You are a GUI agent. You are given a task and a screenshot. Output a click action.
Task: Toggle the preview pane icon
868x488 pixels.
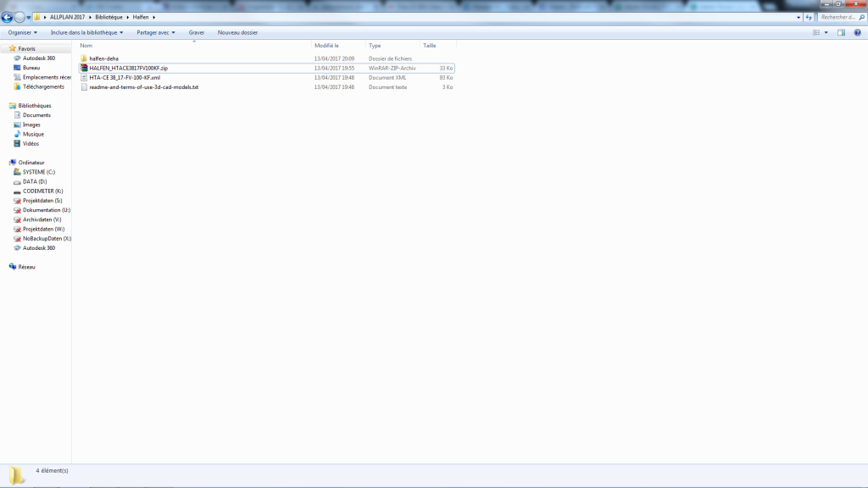(x=841, y=33)
